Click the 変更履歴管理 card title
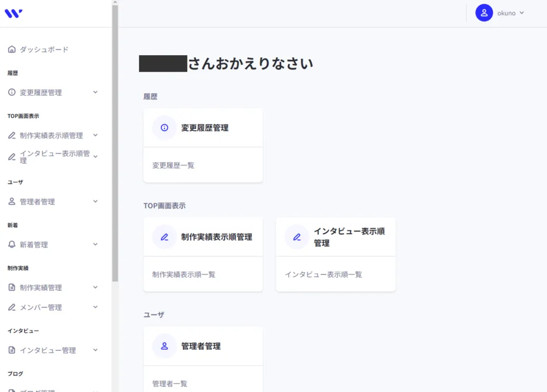Viewport: 547px width, 392px height. pyautogui.click(x=205, y=127)
